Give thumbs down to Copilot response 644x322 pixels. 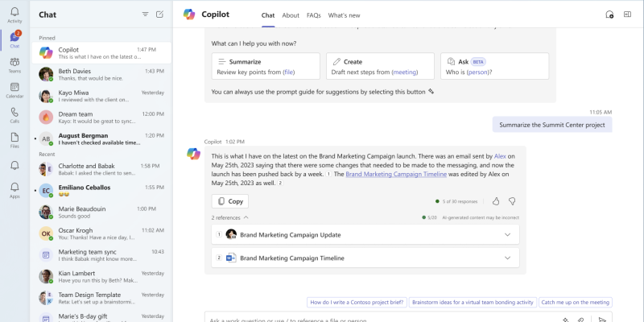pos(512,201)
